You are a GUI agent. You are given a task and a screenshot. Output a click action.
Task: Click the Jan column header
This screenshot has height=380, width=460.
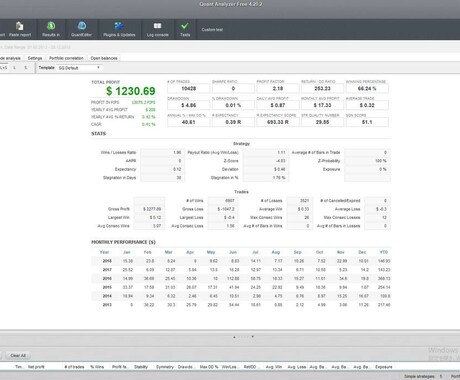coord(127,252)
